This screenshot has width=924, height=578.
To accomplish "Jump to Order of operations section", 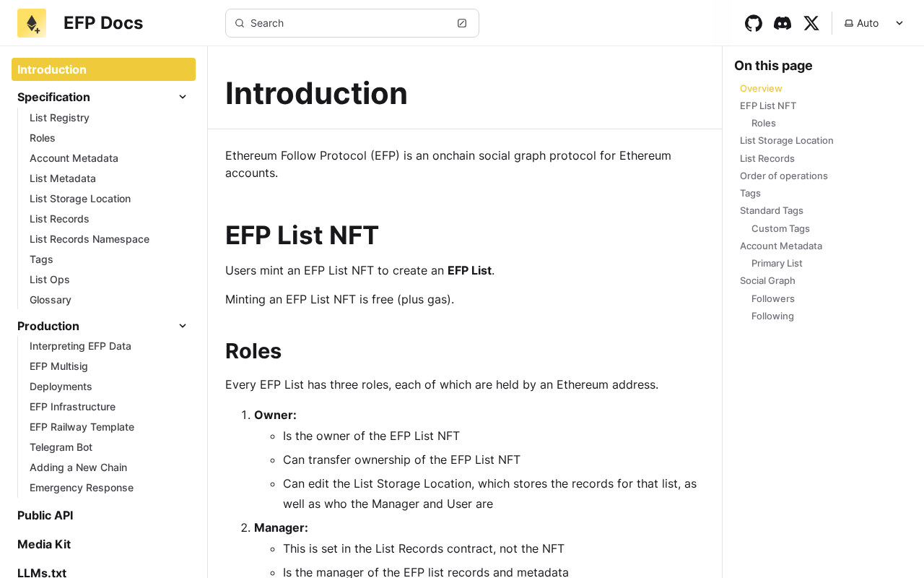I will tap(783, 176).
